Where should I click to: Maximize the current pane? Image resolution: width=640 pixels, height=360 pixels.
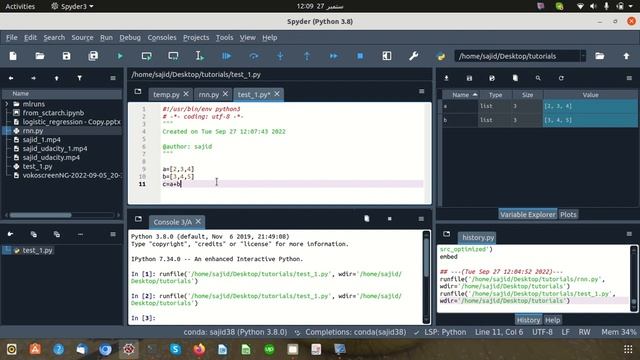(x=387, y=56)
